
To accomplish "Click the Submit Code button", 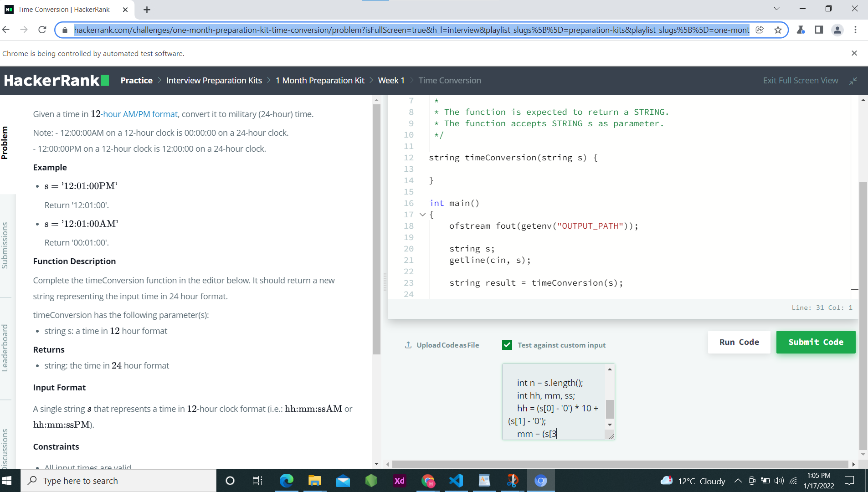I will [x=815, y=342].
